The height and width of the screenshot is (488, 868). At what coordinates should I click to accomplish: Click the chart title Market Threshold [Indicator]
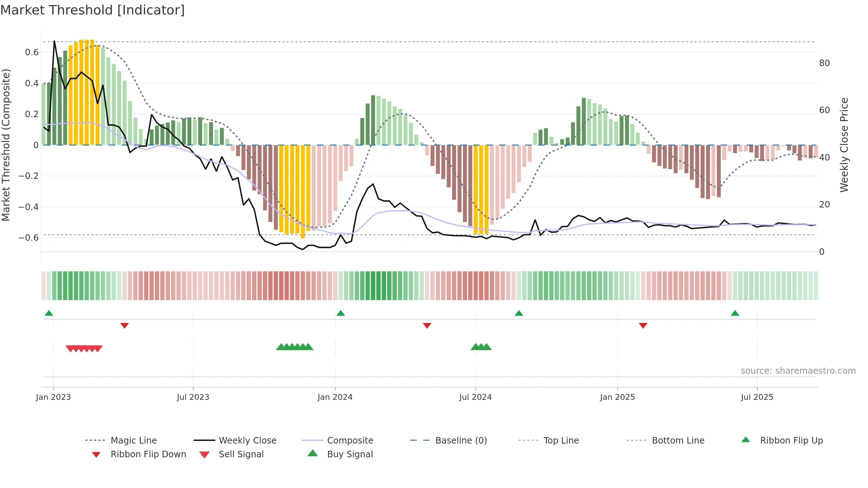[93, 10]
